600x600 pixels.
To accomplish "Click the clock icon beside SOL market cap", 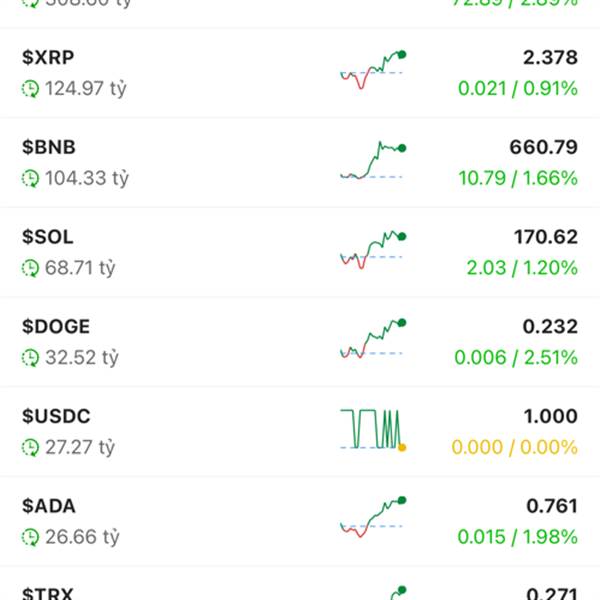I will click(30, 268).
